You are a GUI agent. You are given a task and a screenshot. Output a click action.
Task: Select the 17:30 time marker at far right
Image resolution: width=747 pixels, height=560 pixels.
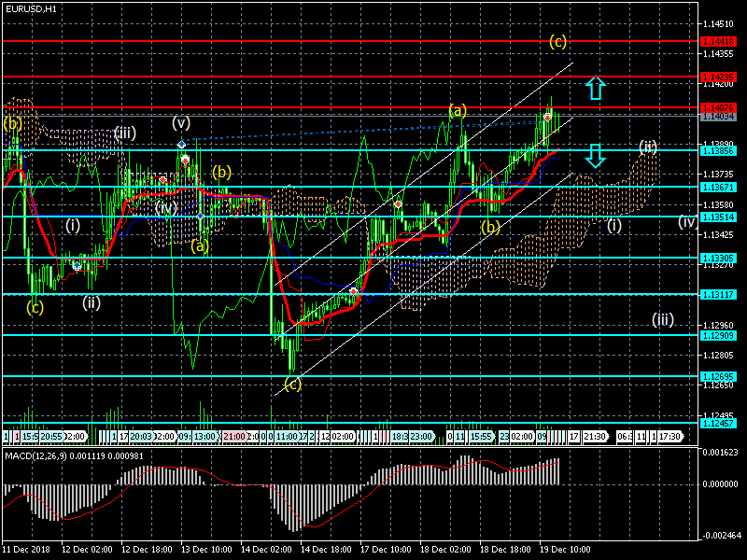(669, 436)
